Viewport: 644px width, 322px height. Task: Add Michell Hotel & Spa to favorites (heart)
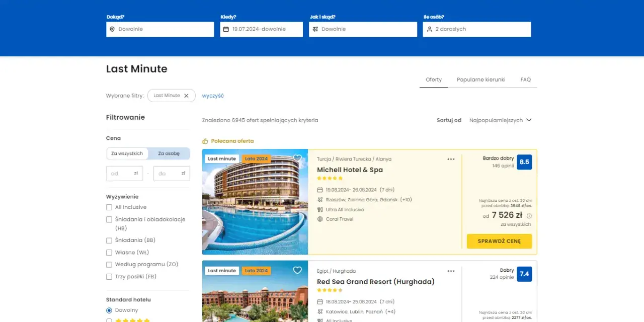click(297, 158)
